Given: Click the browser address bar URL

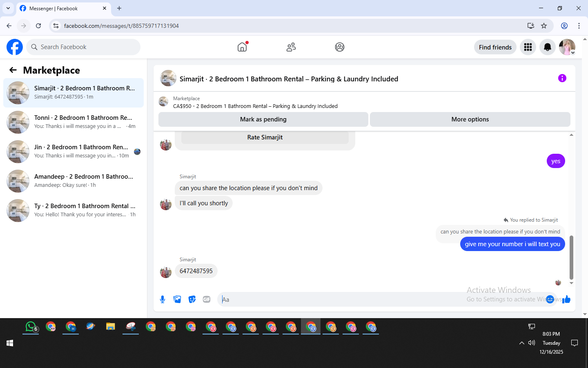Looking at the screenshot, I should click(x=121, y=26).
